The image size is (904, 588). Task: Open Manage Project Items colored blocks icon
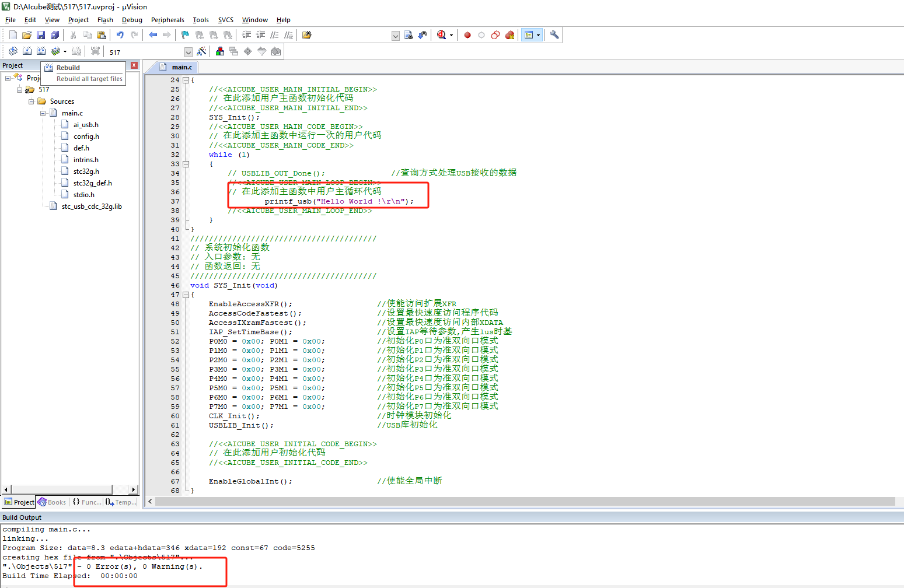[220, 51]
